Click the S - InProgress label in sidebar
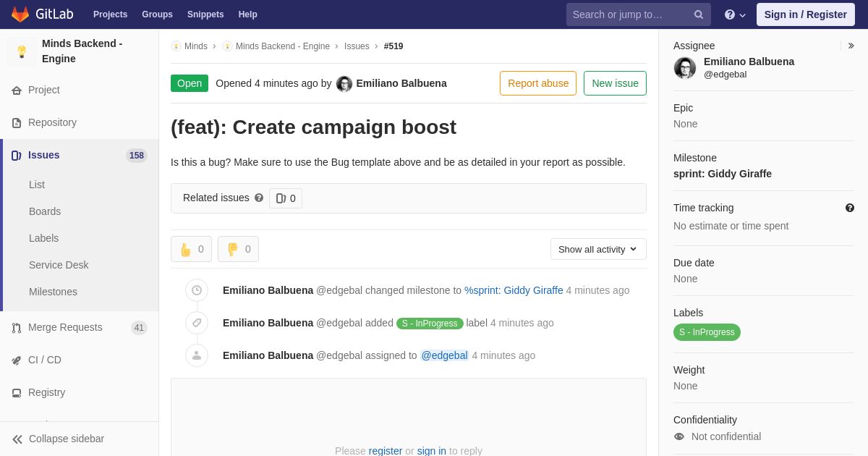Screen dimensions: 868x456 point(707,332)
